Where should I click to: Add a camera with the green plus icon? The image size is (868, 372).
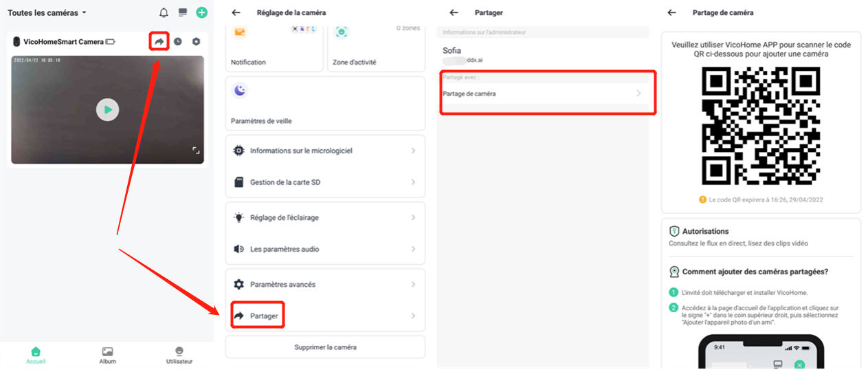pyautogui.click(x=201, y=12)
